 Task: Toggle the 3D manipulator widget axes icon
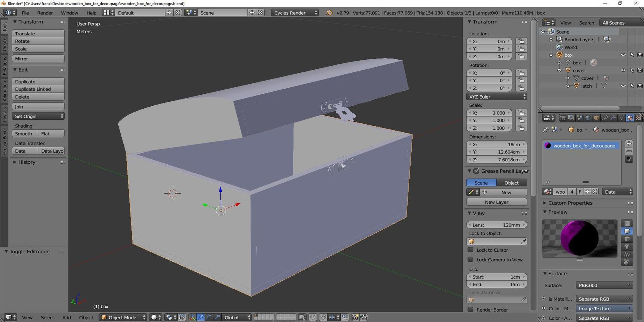(x=193, y=317)
